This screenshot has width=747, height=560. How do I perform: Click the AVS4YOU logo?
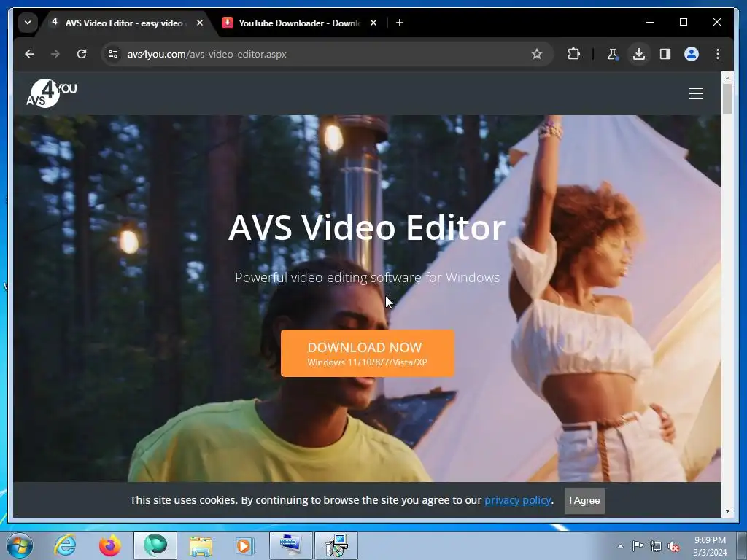point(52,93)
